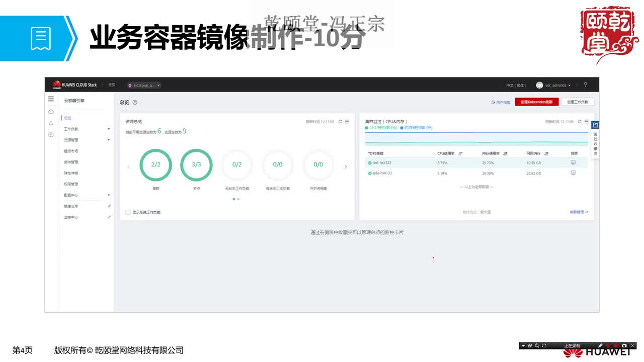Expand 工作负载 sidebar submenu
This screenshot has width=644, height=362.
109,129
